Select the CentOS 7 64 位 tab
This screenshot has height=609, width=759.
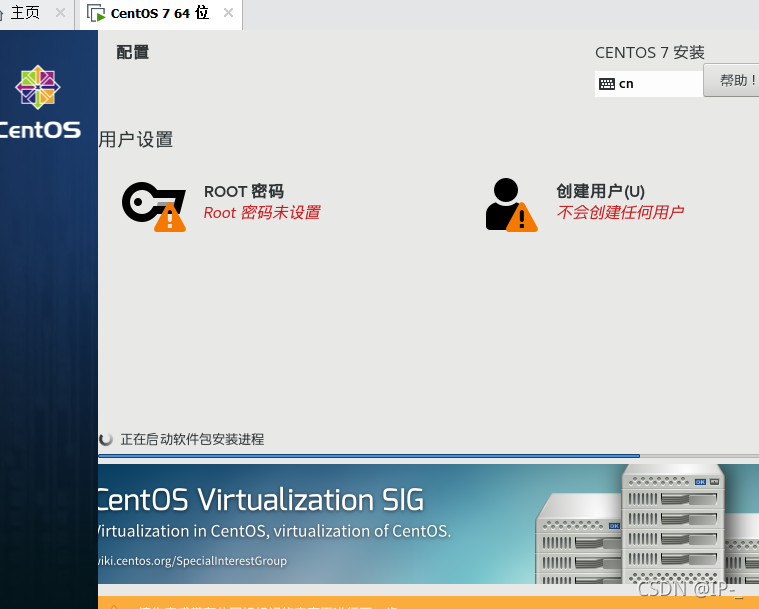160,14
